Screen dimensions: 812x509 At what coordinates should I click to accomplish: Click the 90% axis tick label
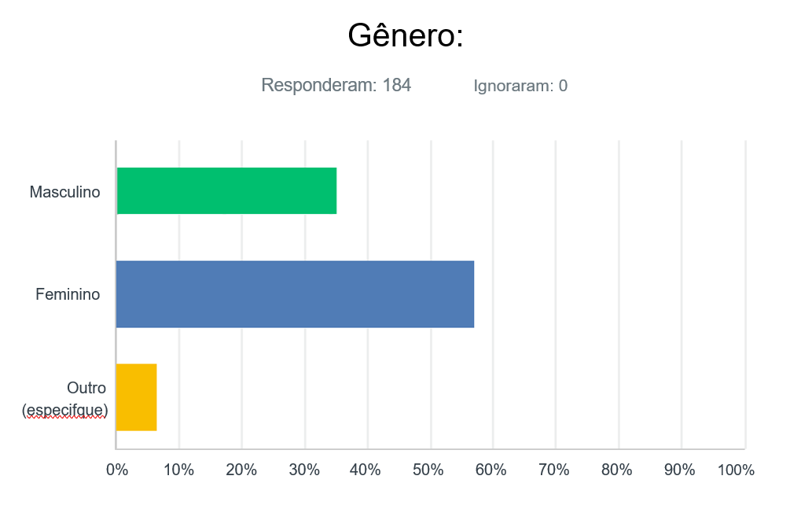[x=680, y=470]
